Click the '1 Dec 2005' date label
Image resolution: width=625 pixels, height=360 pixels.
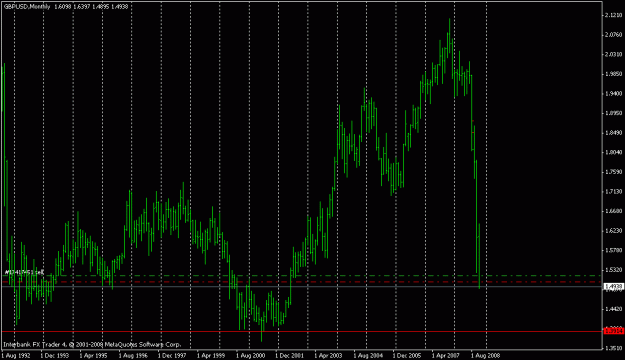407,355
